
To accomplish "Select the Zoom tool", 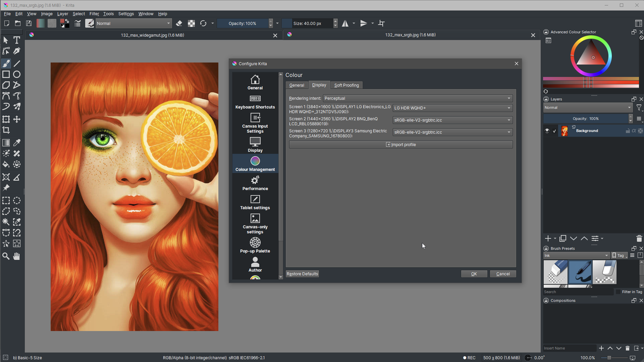I will [x=6, y=256].
